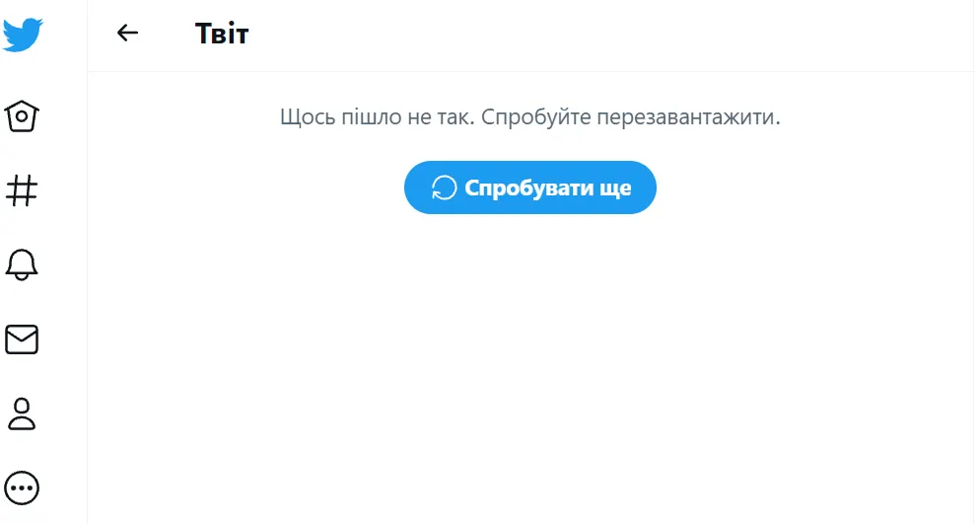View direct messages from the sidebar envelope
This screenshot has height=524, width=980.
[x=23, y=339]
